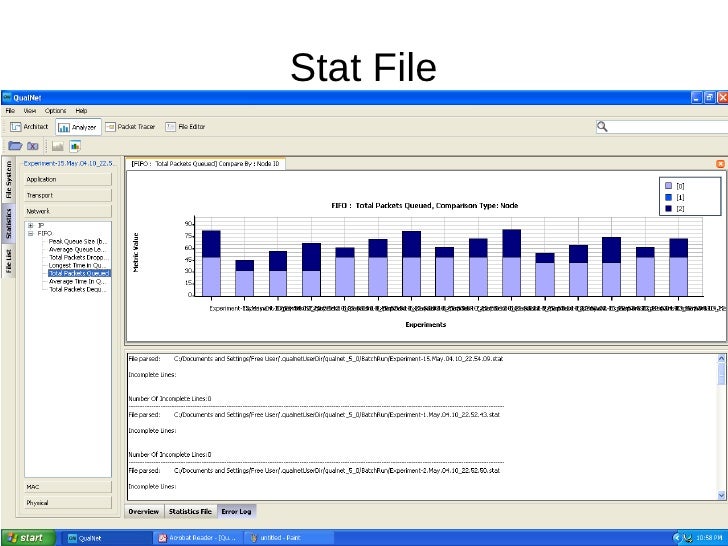Viewport: 728px width, 546px height.
Task: Click the open file folder icon
Action: click(x=15, y=146)
